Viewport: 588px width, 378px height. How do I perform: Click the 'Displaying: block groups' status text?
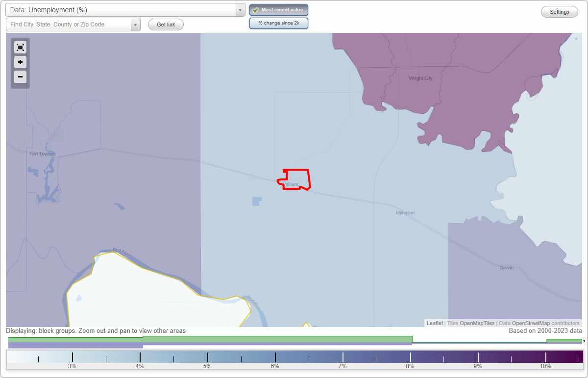tap(96, 331)
